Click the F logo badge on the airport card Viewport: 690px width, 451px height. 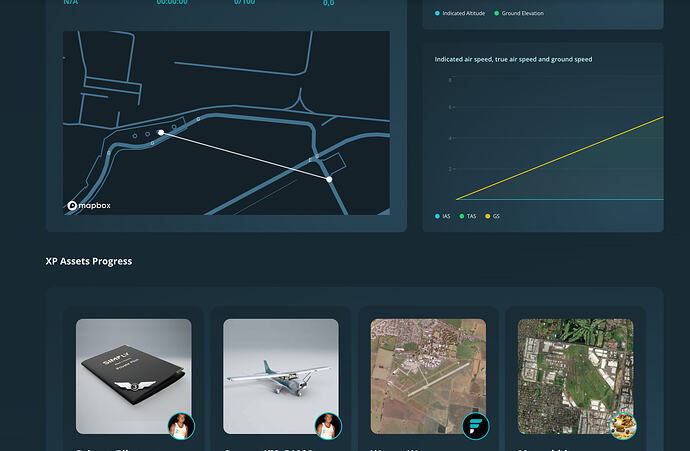click(476, 426)
